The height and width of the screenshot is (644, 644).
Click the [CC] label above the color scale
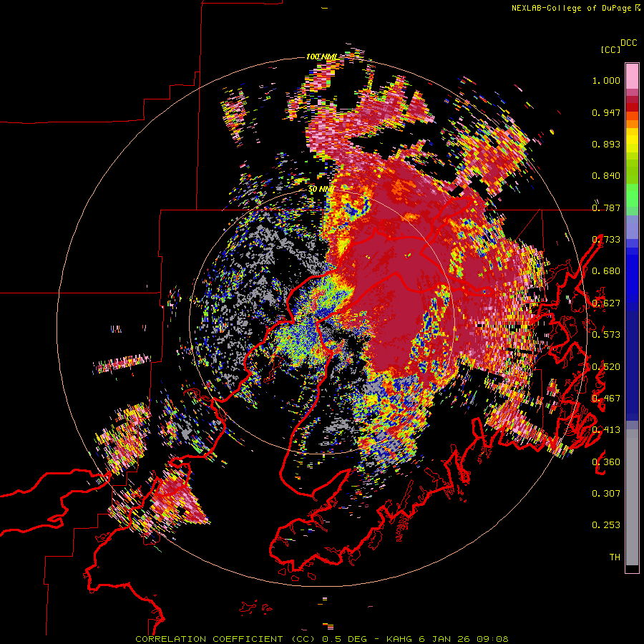pos(610,49)
